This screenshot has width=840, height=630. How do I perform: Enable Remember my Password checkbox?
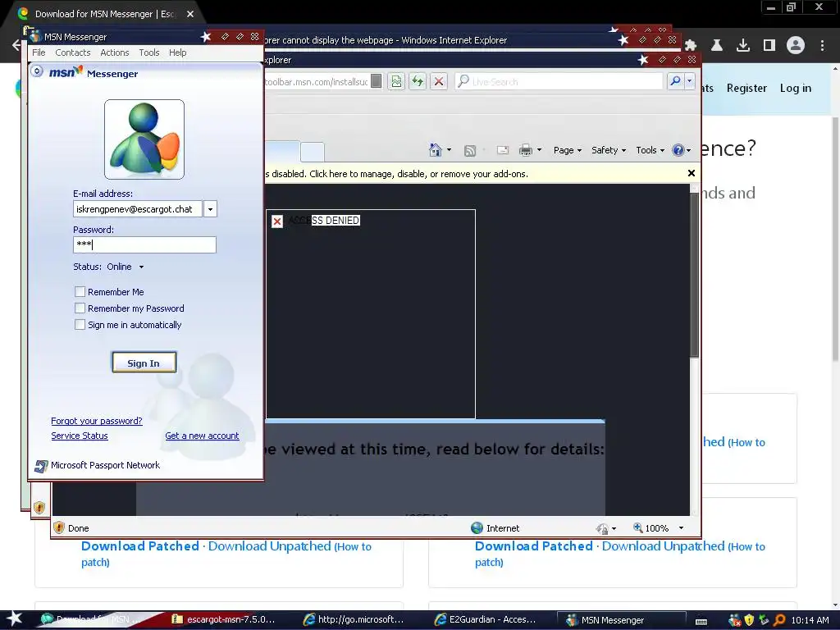pyautogui.click(x=80, y=308)
